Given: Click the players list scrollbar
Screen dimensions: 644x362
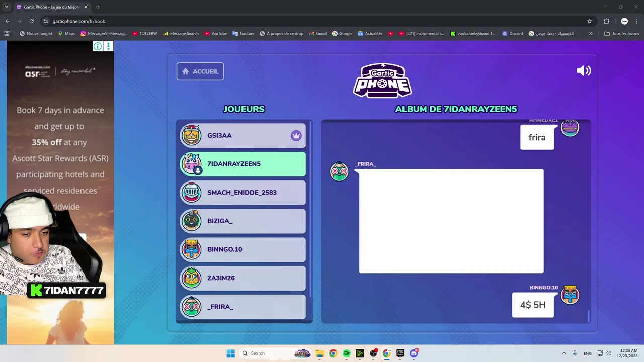Looking at the screenshot, I should click(310, 208).
